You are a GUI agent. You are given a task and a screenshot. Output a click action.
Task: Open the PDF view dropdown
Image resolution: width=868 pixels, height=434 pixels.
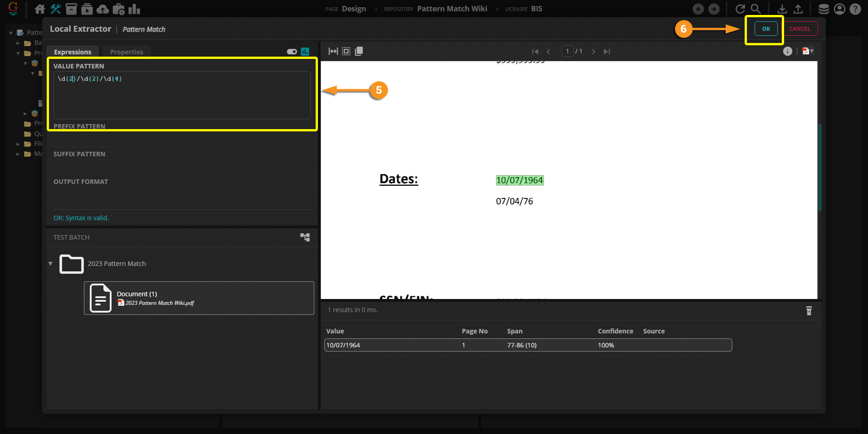coord(808,51)
